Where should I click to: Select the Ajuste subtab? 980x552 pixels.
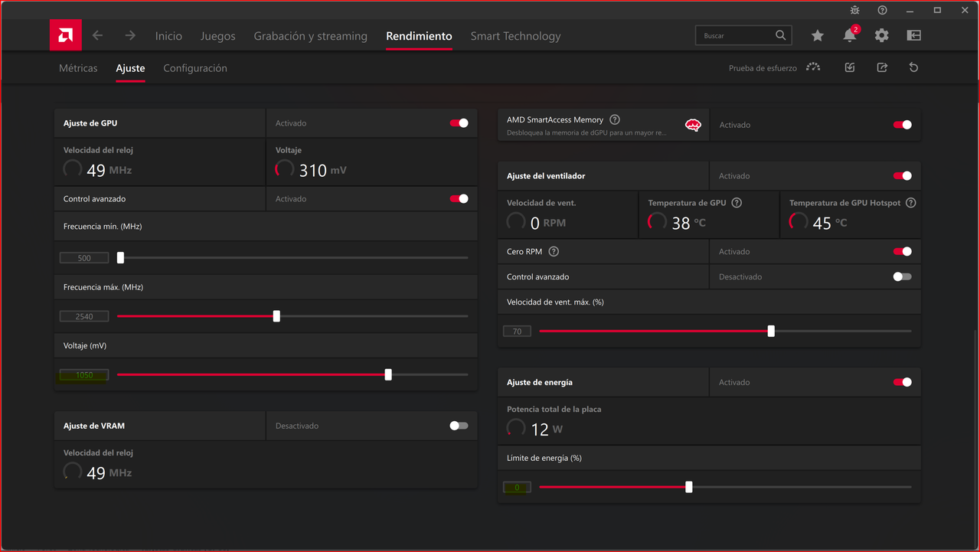point(130,68)
